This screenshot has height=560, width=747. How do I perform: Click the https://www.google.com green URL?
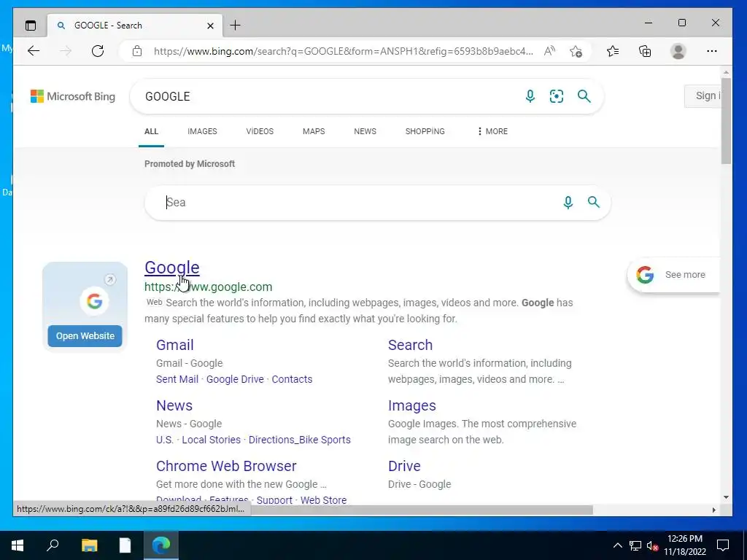[x=208, y=287]
